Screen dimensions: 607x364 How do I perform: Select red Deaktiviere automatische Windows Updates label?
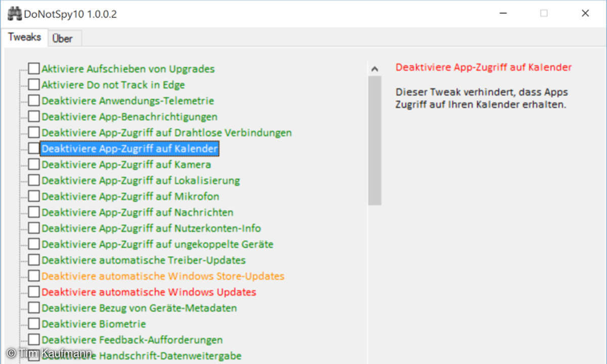149,292
